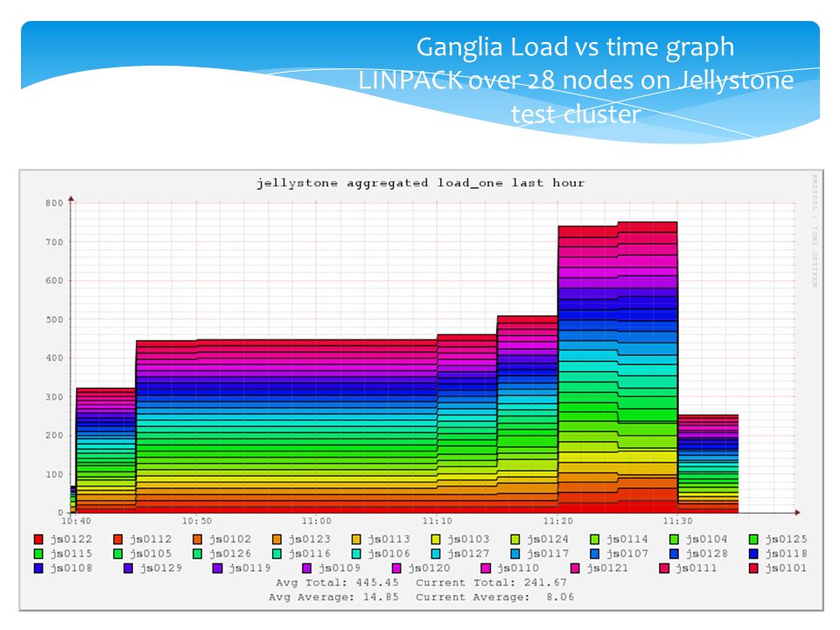Click the 700 load axis label
This screenshot has height=630, width=840.
click(x=54, y=242)
